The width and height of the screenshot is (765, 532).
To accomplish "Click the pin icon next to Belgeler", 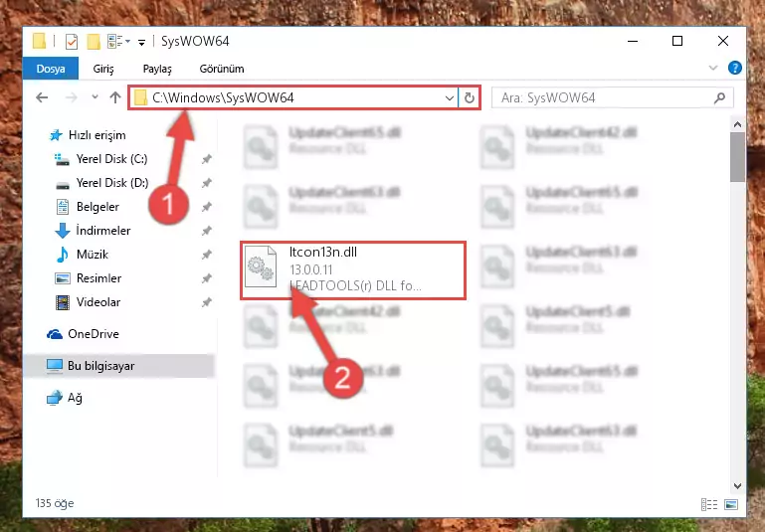I will point(207,207).
